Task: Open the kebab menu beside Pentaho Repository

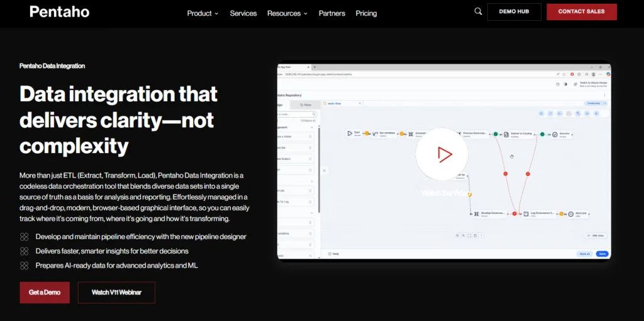Action: (x=604, y=95)
